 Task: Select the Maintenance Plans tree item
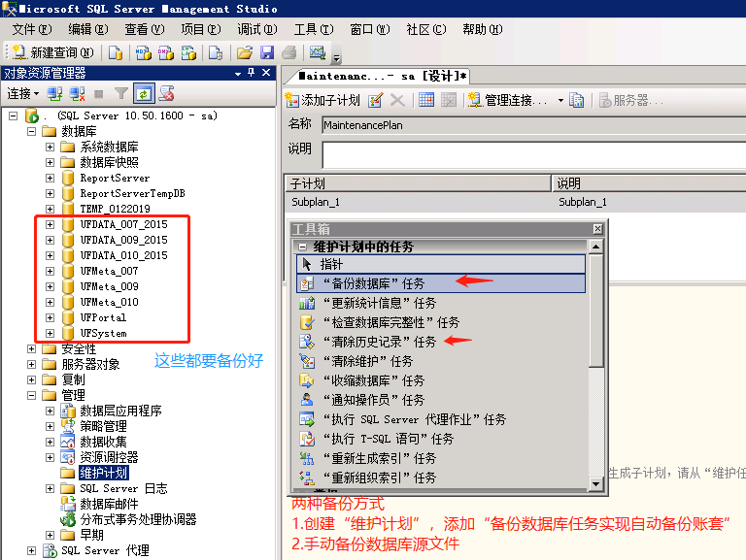[x=103, y=473]
